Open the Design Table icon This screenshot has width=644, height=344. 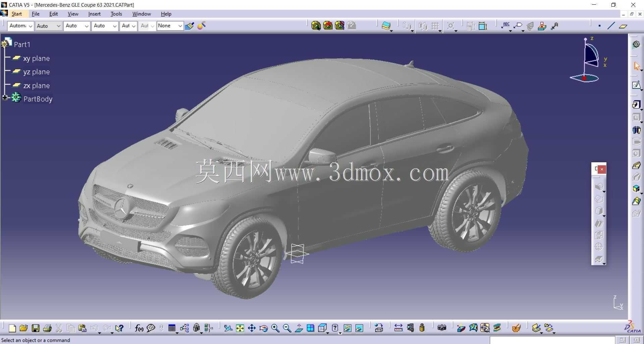tap(172, 328)
